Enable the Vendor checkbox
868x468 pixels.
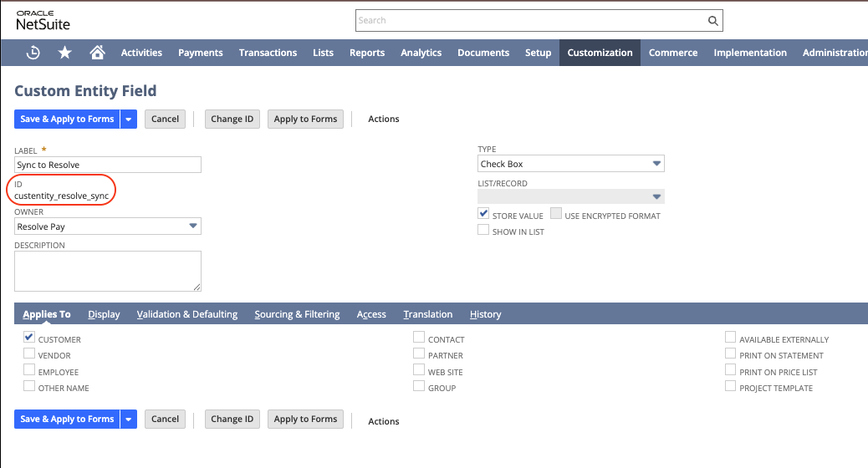[29, 354]
